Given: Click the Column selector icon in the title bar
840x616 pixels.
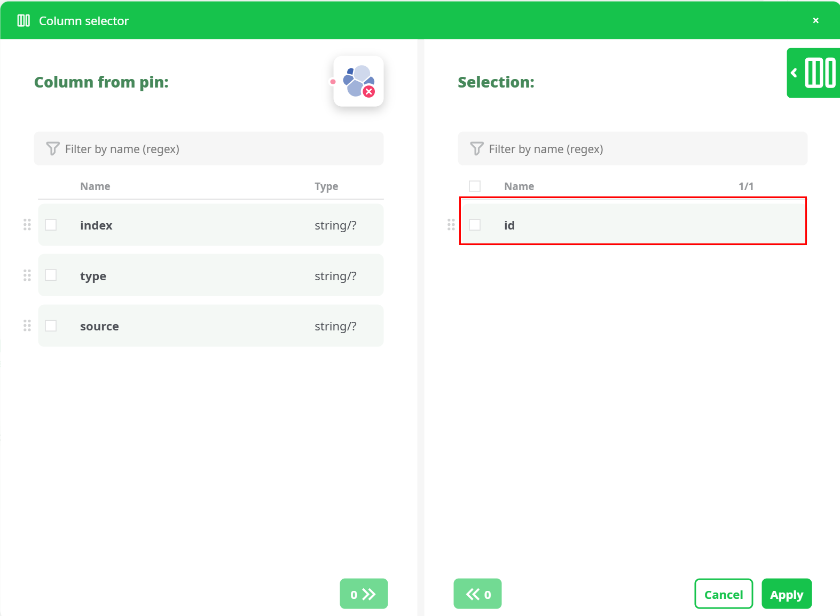Looking at the screenshot, I should pyautogui.click(x=23, y=20).
